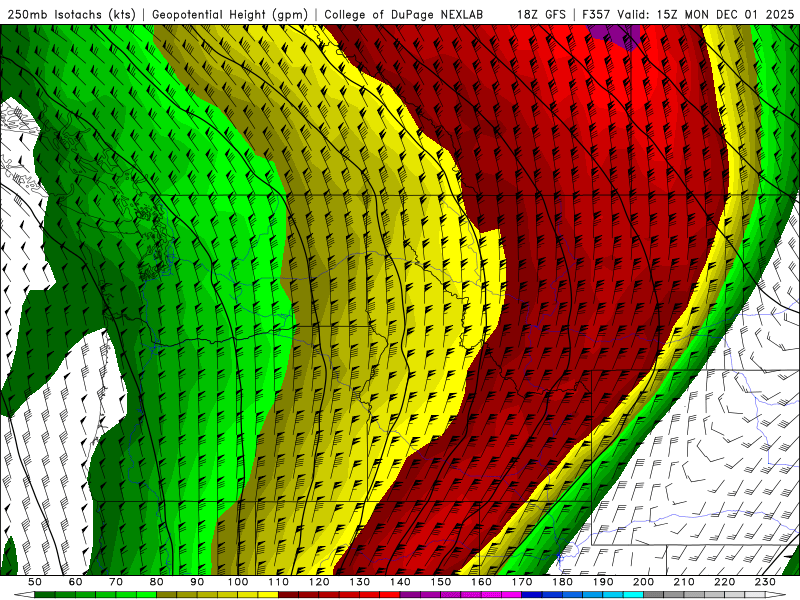
Task: Click the '70' legend label
Action: coord(116,582)
